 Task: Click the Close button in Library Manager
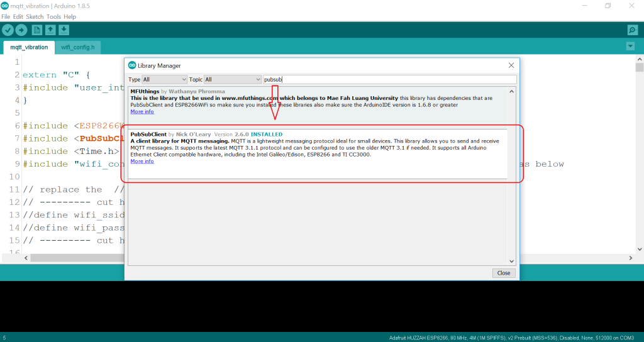coord(504,273)
